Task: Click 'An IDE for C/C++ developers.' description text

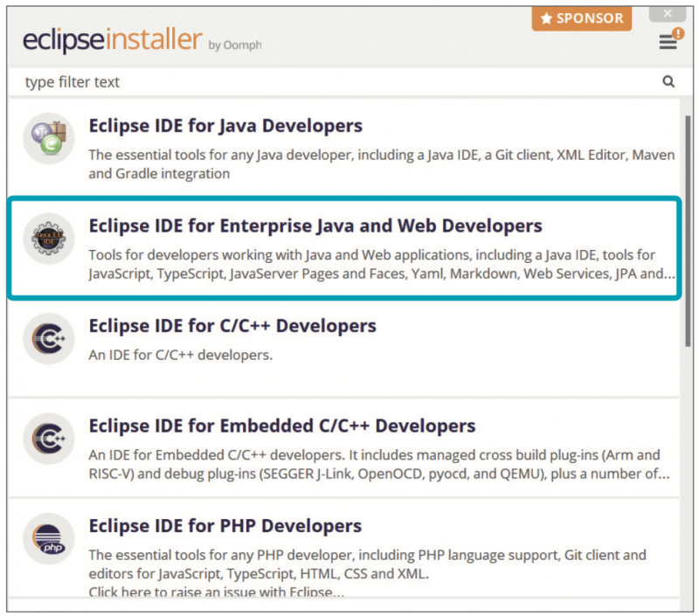Action: pyautogui.click(x=181, y=356)
